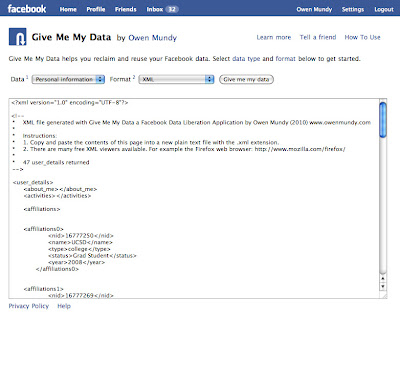Click the scroll up arrow of the output area

pos(383,278)
